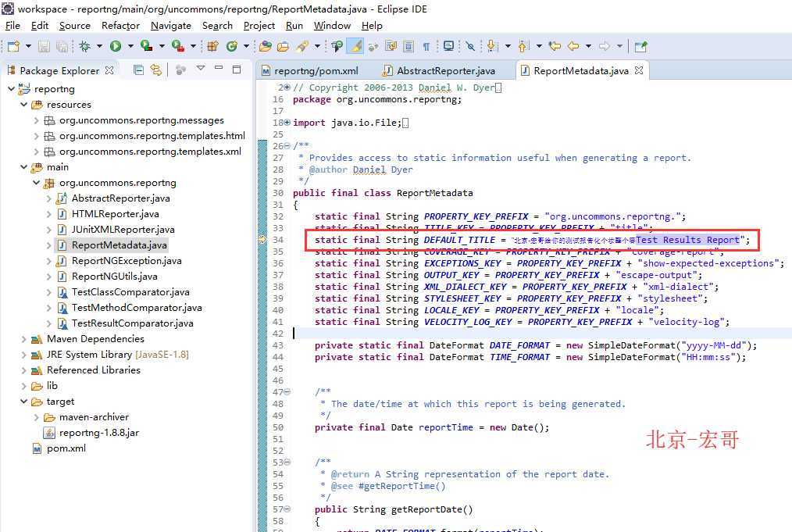Screen dimensions: 792x532
Task: Click the line 34 marker arrow in ruler
Action: (x=262, y=240)
